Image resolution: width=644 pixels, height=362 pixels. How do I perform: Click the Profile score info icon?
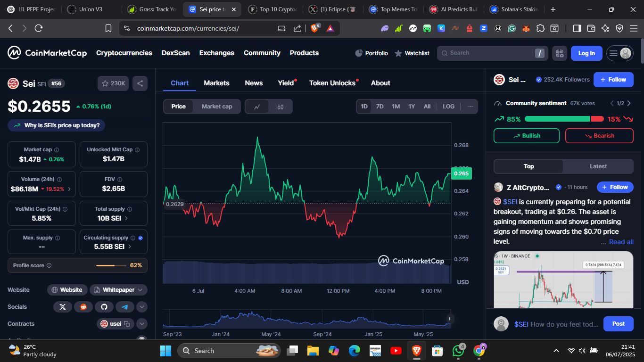49,266
